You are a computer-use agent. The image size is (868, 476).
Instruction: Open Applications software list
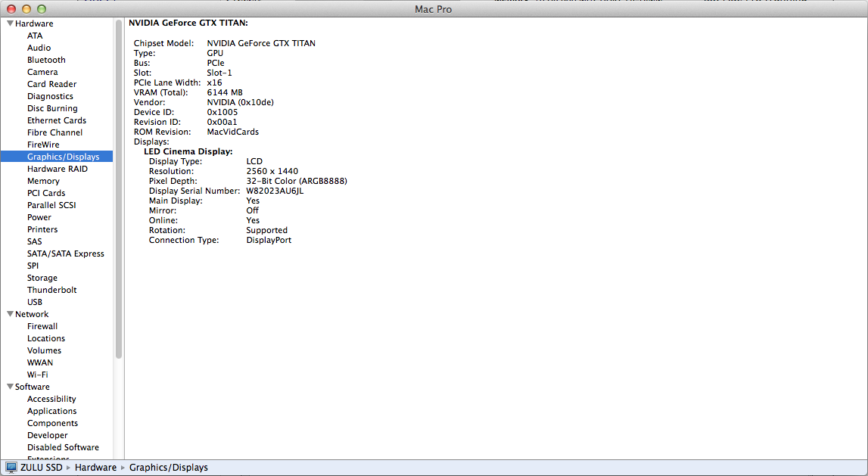click(x=52, y=411)
